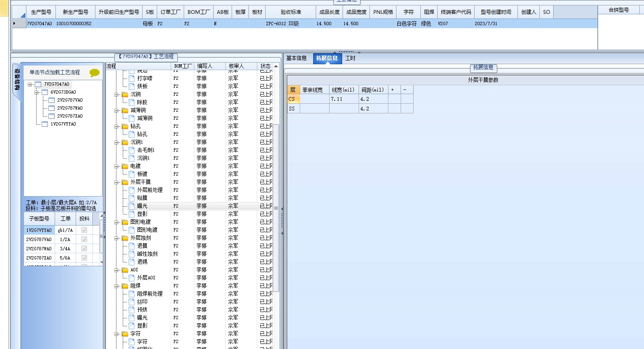Collapse the 7V2G7047A0 root tree node
The width and height of the screenshot is (644, 349).
click(30, 84)
